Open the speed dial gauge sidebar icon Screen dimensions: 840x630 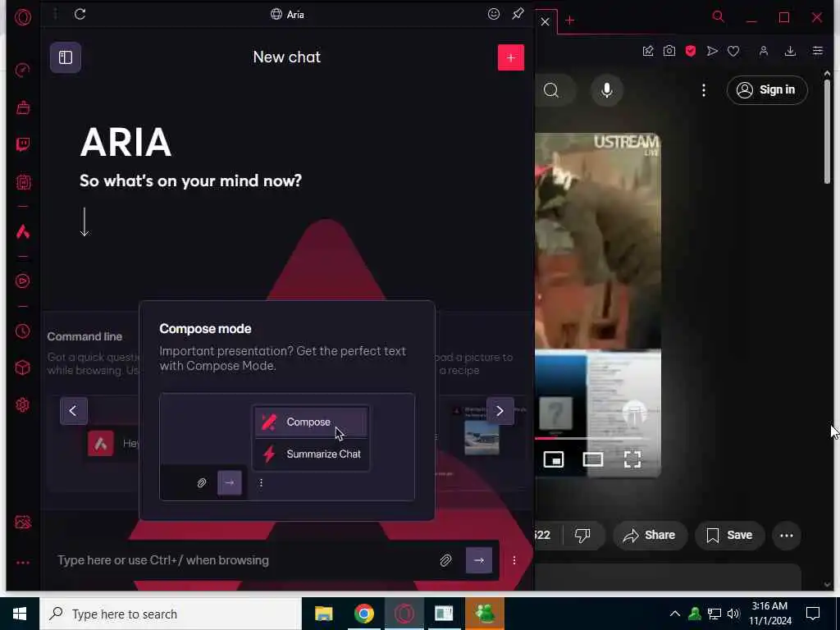22,71
